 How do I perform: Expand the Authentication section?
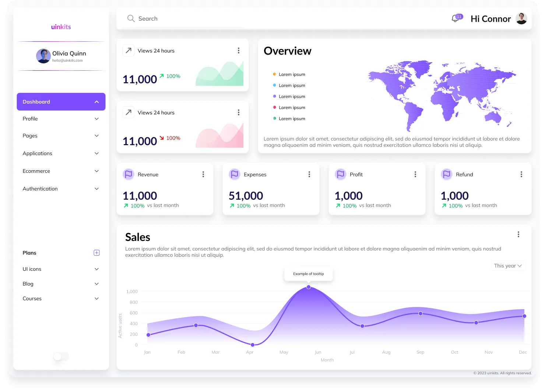pyautogui.click(x=61, y=189)
